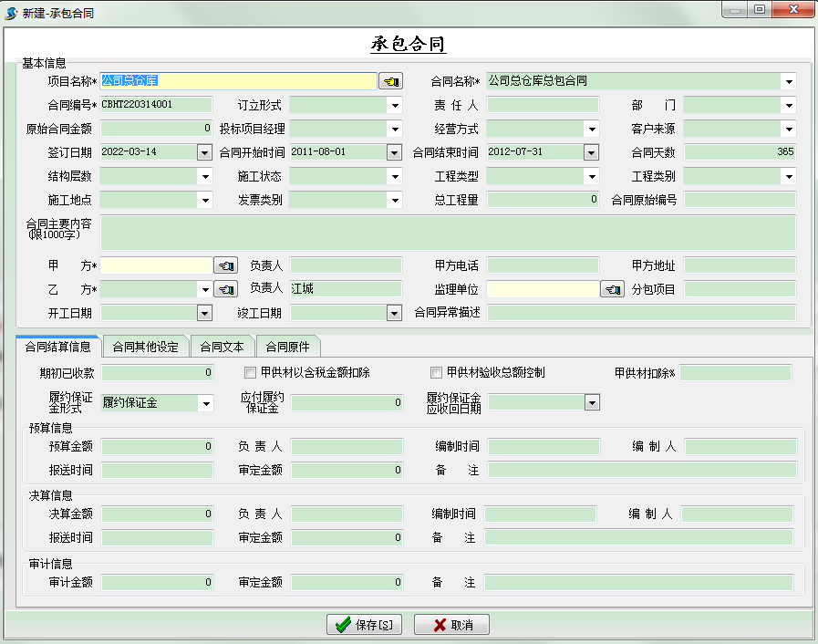
Task: Click the app icon in title bar
Action: pos(11,13)
